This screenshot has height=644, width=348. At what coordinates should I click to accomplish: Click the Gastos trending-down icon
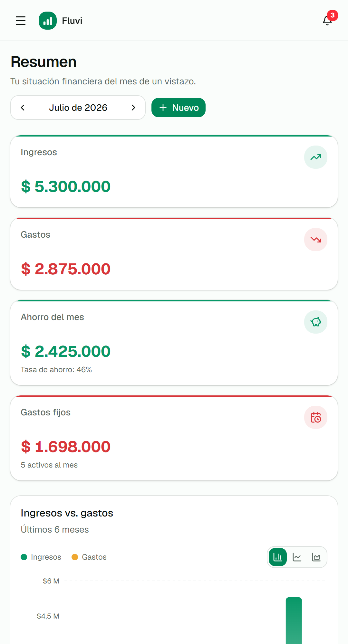[316, 240]
